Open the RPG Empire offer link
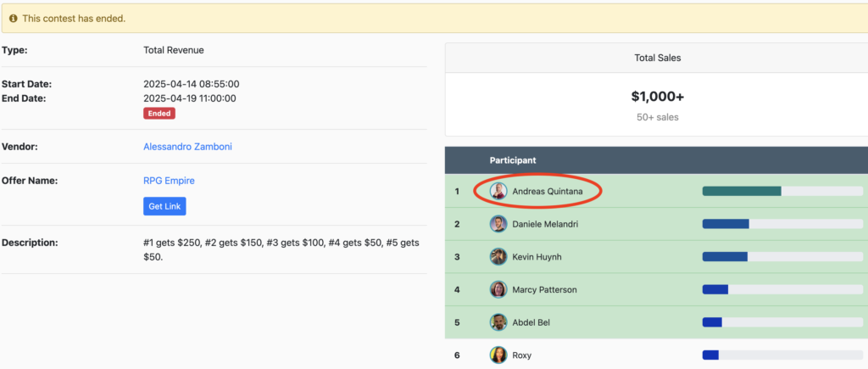 click(169, 181)
